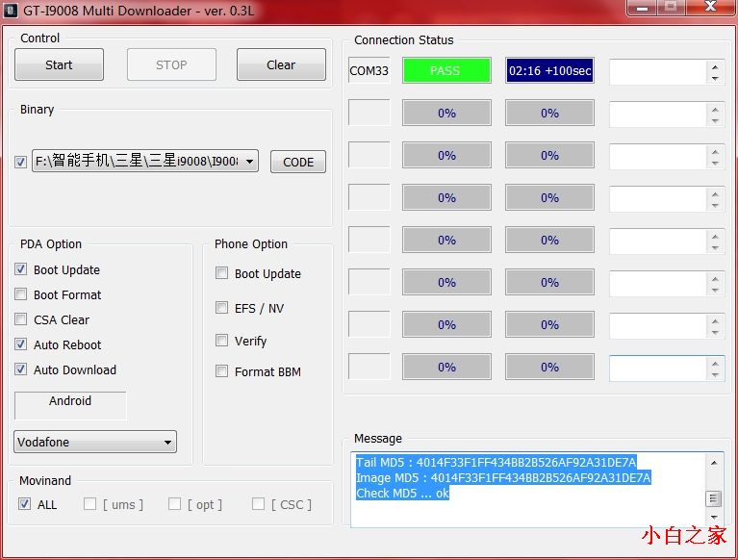This screenshot has width=738, height=560.
Task: Click second row's second 0% progress bar
Action: [x=549, y=113]
